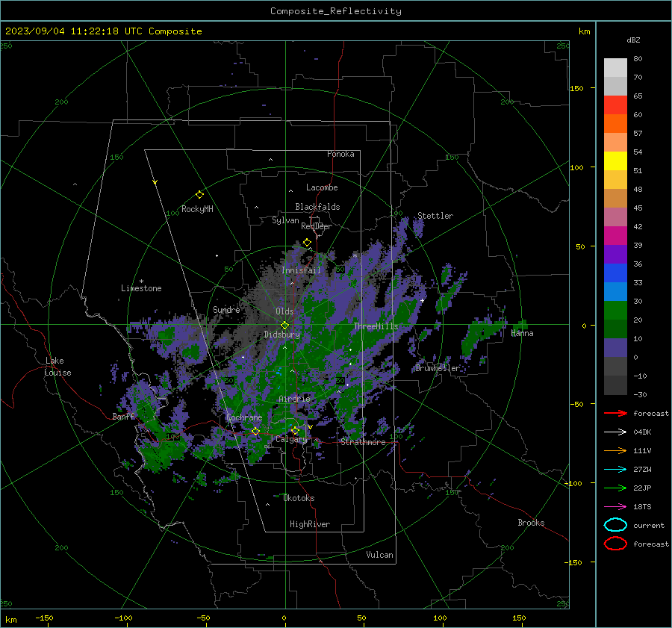Image resolution: width=672 pixels, height=628 pixels.
Task: Click the Innisfail city label
Action: click(x=301, y=270)
